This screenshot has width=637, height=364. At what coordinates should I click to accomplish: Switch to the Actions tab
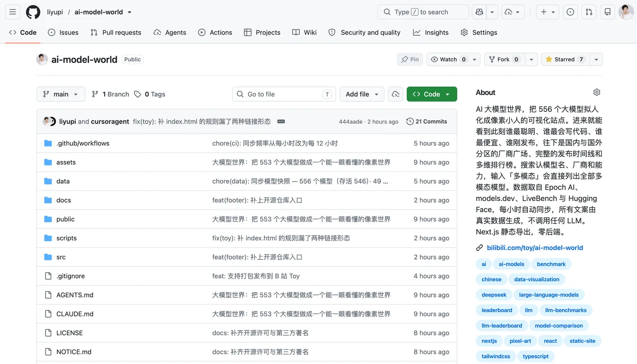[215, 33]
